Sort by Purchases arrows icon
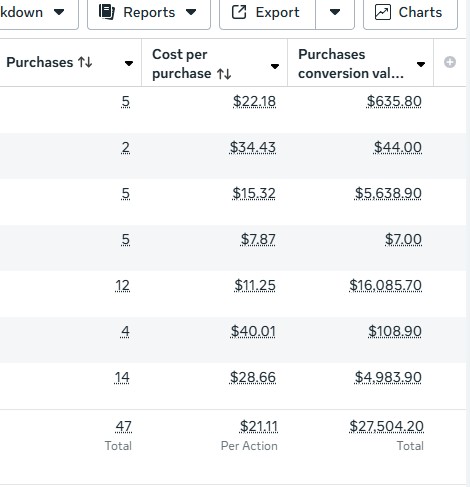Screen dimensions: 470x487 coord(85,62)
